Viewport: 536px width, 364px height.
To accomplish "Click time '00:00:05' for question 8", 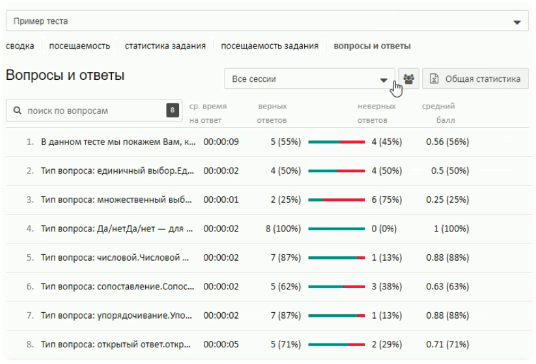I will click(221, 345).
